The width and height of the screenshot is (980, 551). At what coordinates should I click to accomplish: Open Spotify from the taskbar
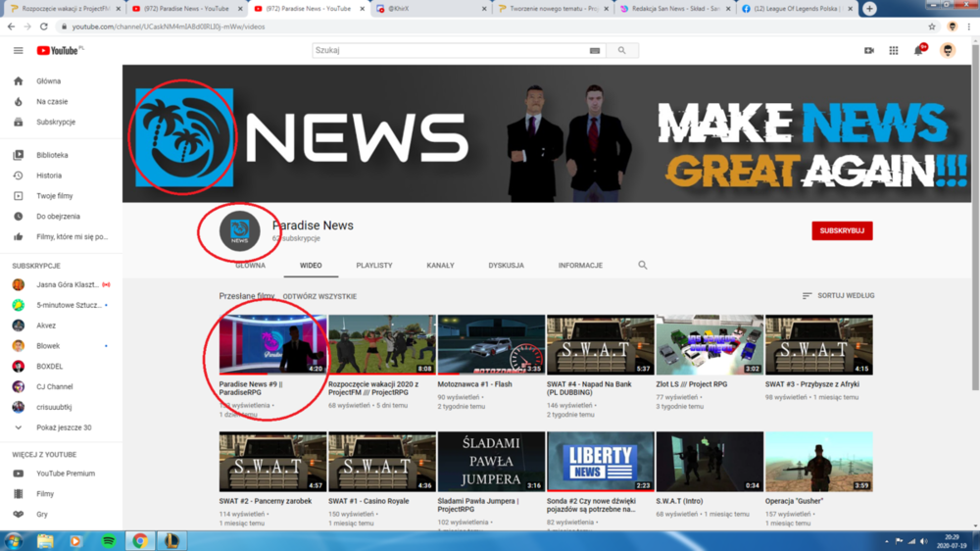[x=108, y=541]
